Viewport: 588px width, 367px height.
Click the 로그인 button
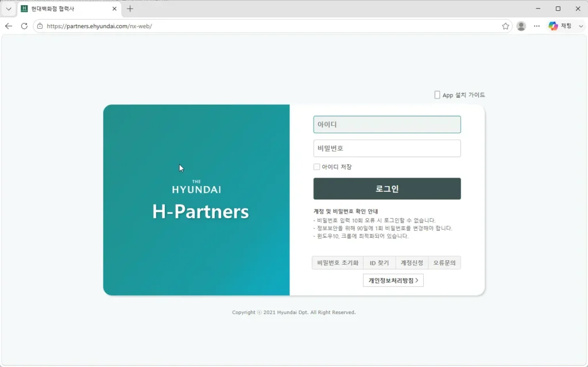[387, 189]
